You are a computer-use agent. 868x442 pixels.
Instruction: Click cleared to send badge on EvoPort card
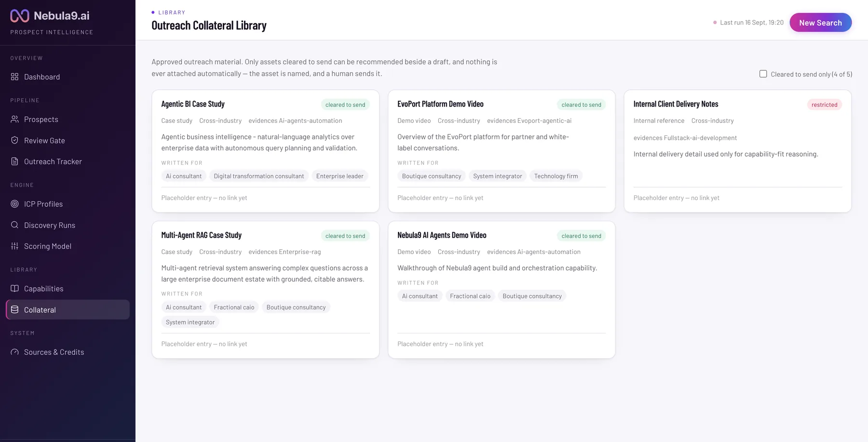581,105
